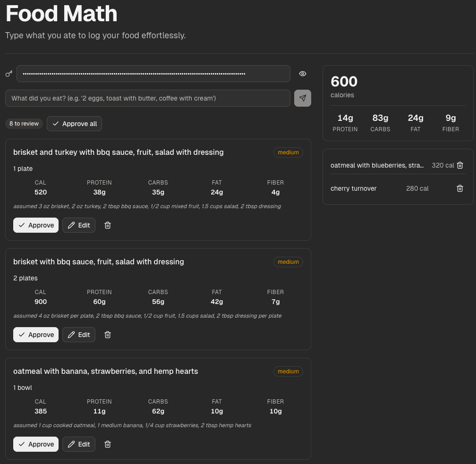Delete the brisket and turkey entry
This screenshot has height=464, width=476.
point(108,225)
